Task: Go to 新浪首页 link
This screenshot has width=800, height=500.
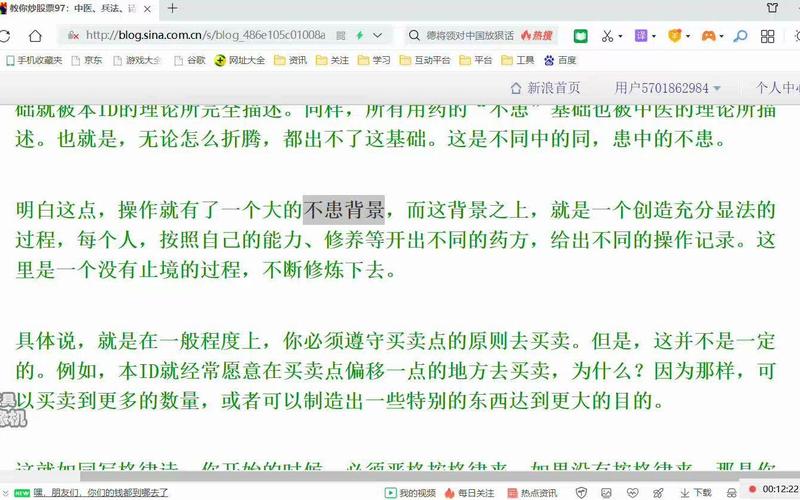Action: tap(545, 88)
